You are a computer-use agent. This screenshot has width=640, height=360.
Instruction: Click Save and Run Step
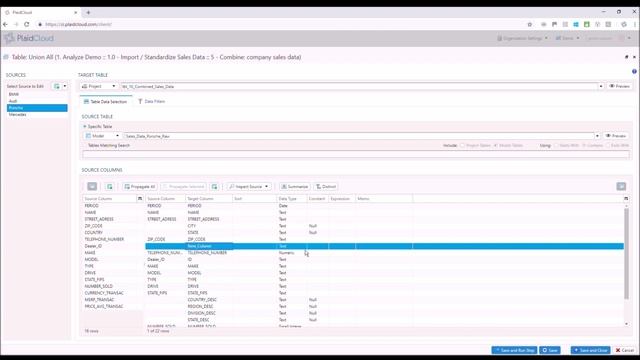514,350
